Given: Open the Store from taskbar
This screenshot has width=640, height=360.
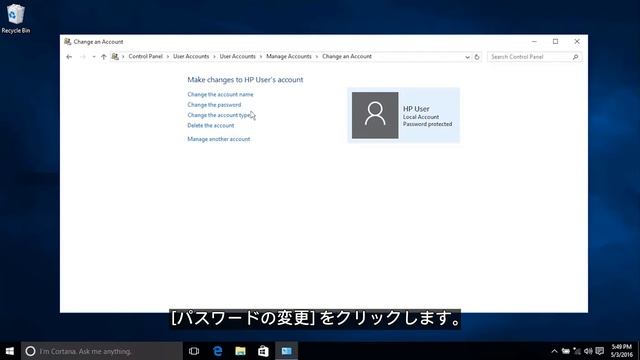Looking at the screenshot, I should (263, 351).
